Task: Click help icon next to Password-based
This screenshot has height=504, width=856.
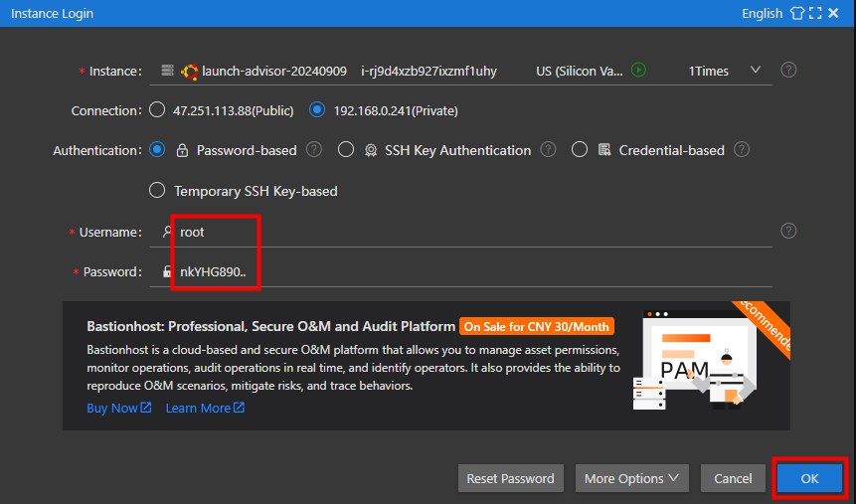Action: pos(314,150)
